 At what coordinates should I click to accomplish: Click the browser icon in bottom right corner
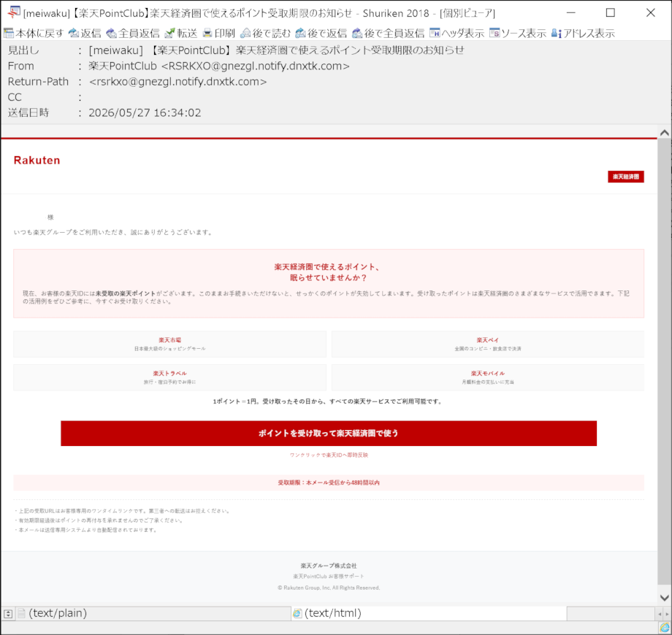click(664, 628)
